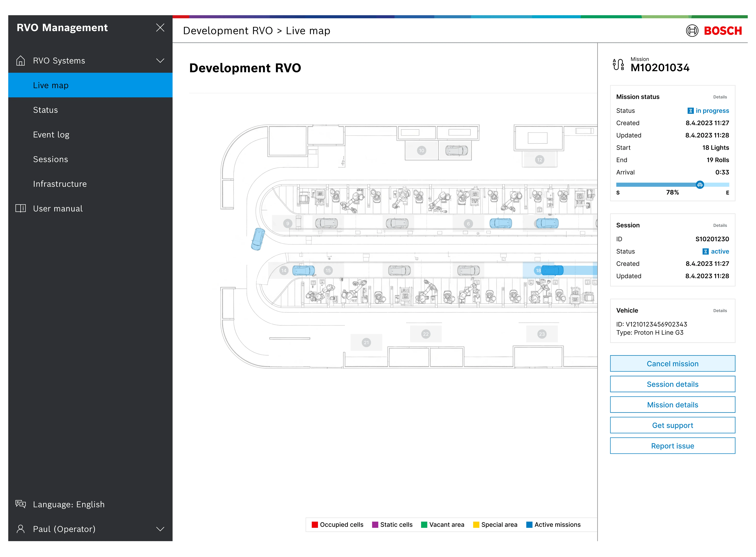This screenshot has height=557, width=756.
Task: Click the Paul operator user icon
Action: pos(20,529)
